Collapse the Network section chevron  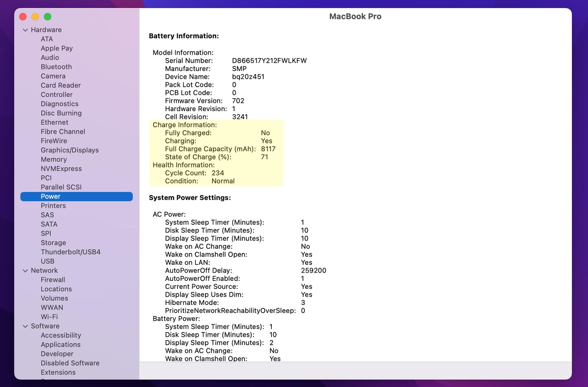tap(25, 271)
